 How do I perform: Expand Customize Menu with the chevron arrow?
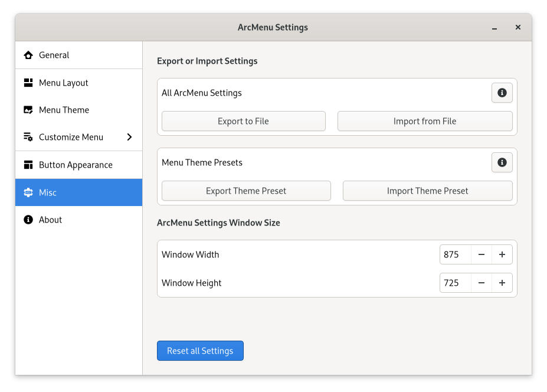pos(129,137)
